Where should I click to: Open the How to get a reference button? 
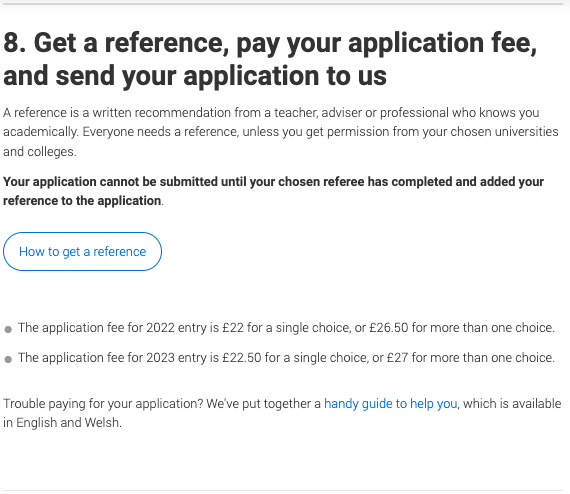[x=82, y=252]
